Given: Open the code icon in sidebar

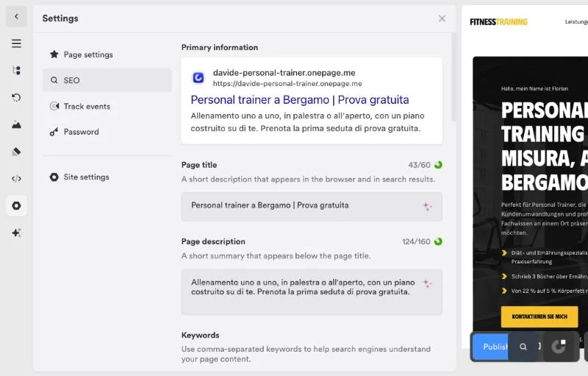Looking at the screenshot, I should [16, 179].
